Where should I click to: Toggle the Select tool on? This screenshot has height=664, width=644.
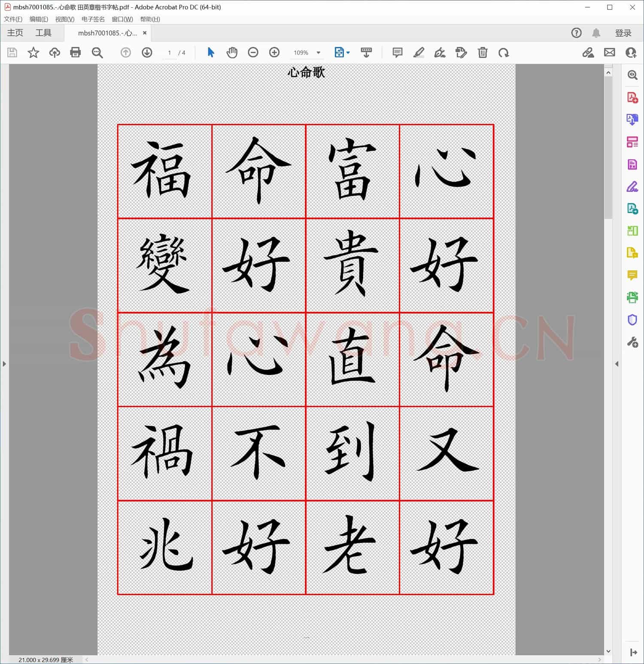(x=211, y=52)
